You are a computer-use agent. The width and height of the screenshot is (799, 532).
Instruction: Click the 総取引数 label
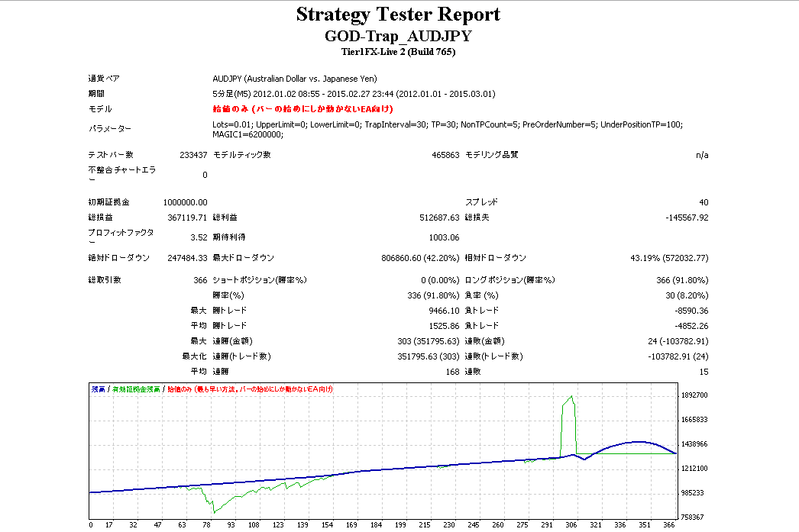[105, 280]
